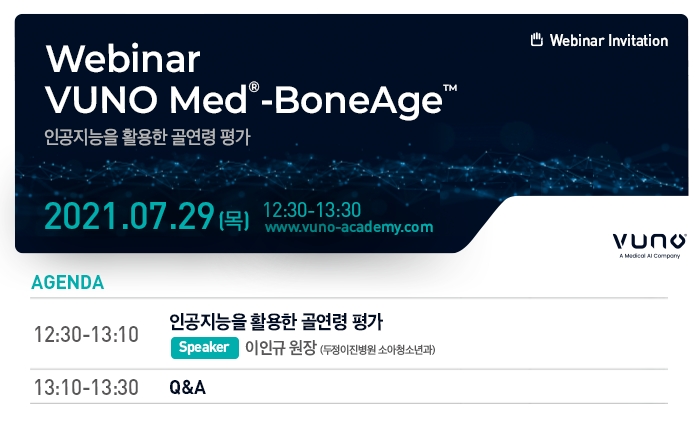Image resolution: width=700 pixels, height=430 pixels.
Task: Click the registered trademark symbol after Med
Action: (254, 87)
